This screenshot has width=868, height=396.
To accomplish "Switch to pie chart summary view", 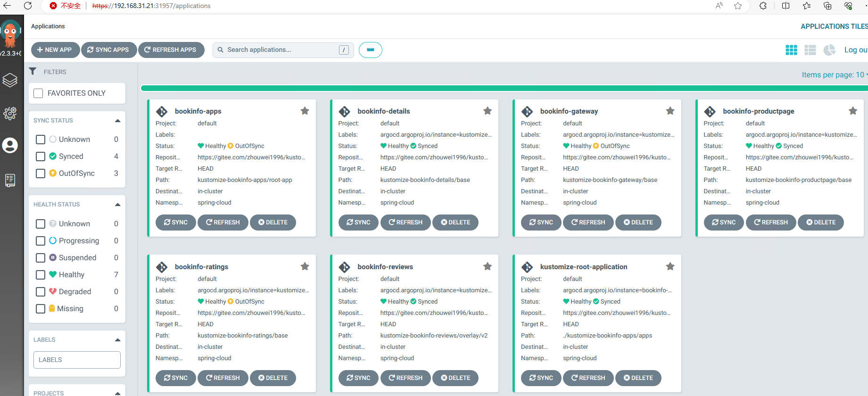I will [829, 50].
